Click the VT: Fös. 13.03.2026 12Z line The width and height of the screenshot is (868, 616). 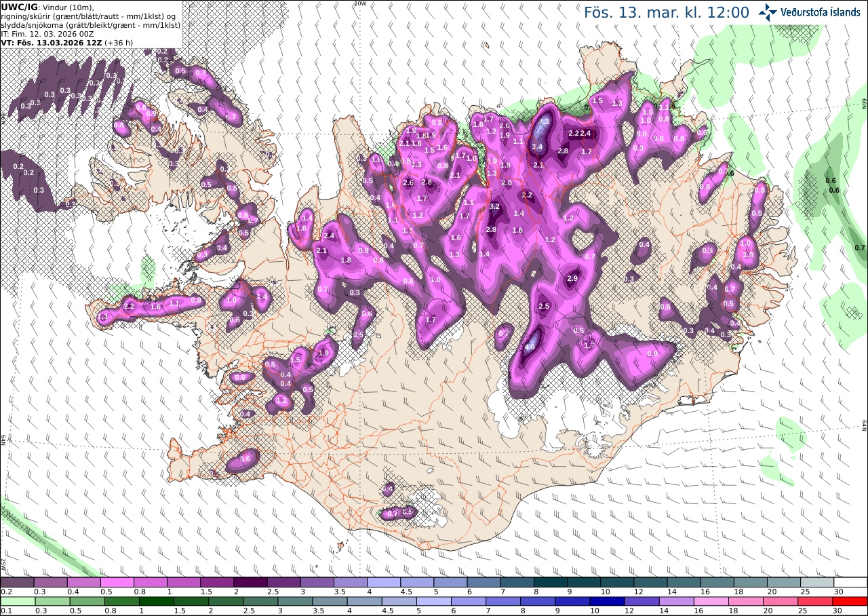(66, 42)
